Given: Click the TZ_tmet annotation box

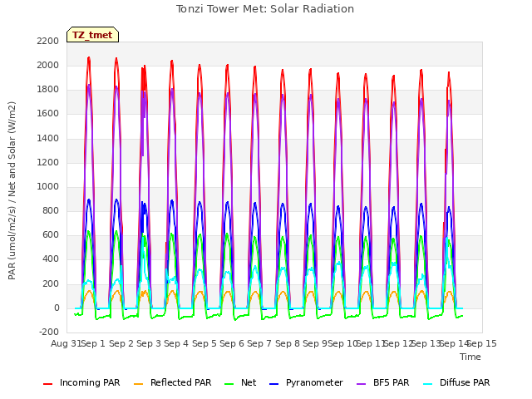Looking at the screenshot, I should (x=92, y=35).
